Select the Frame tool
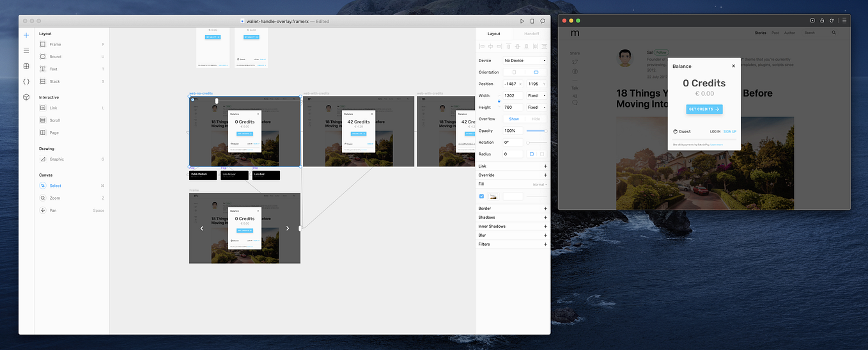 click(72, 44)
